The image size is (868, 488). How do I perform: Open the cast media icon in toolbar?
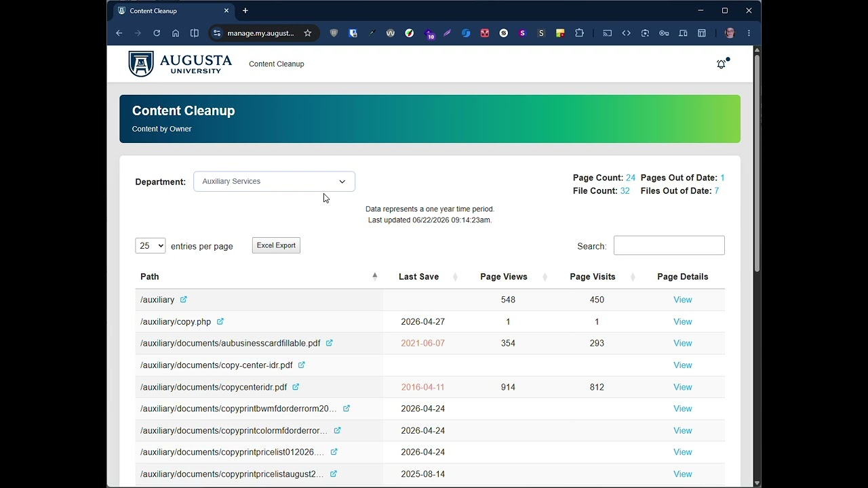[x=608, y=33]
